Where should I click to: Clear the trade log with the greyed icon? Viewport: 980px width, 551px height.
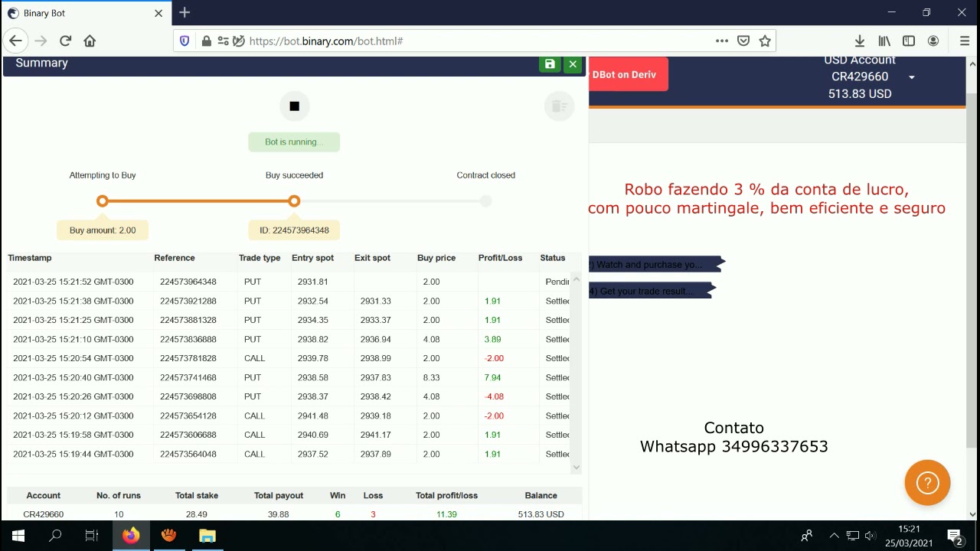tap(559, 106)
